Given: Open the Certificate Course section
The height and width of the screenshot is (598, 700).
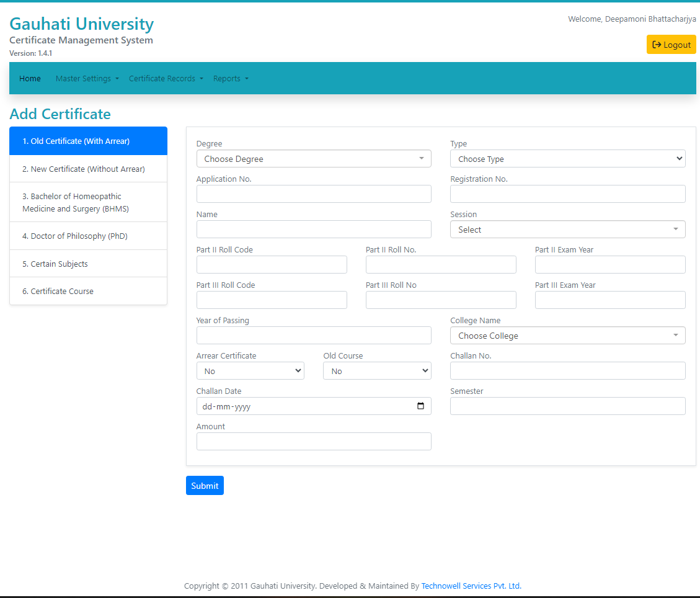Looking at the screenshot, I should [x=89, y=291].
